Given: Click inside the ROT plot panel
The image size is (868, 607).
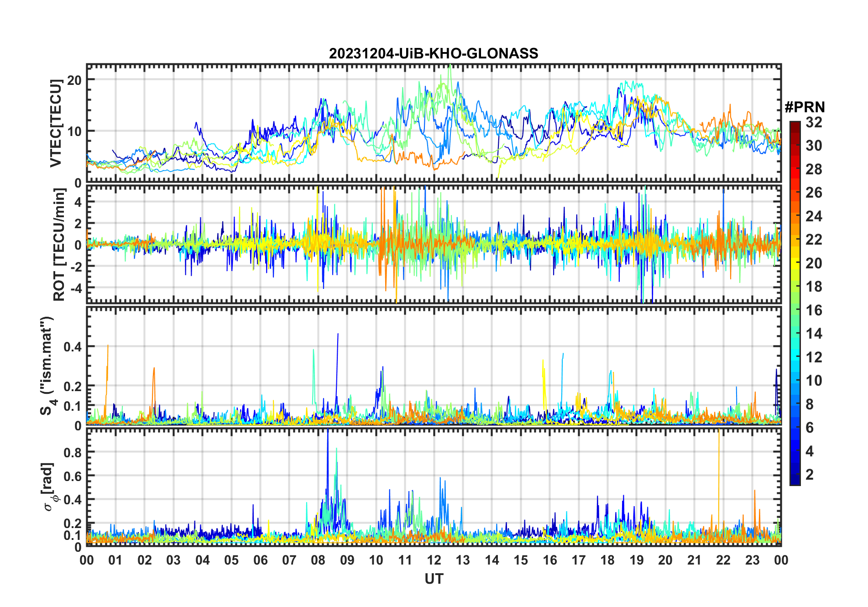Looking at the screenshot, I should point(434,244).
